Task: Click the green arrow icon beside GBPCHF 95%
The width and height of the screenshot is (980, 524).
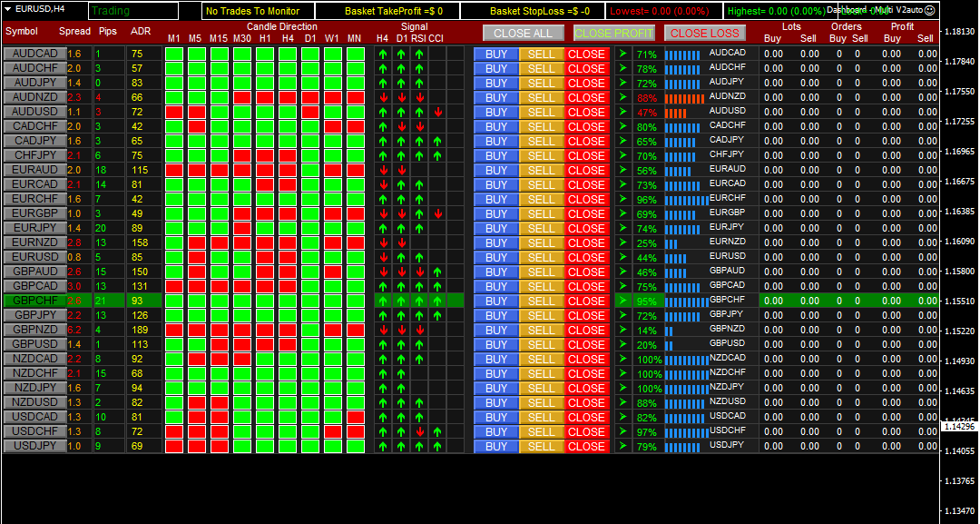Action: 622,301
